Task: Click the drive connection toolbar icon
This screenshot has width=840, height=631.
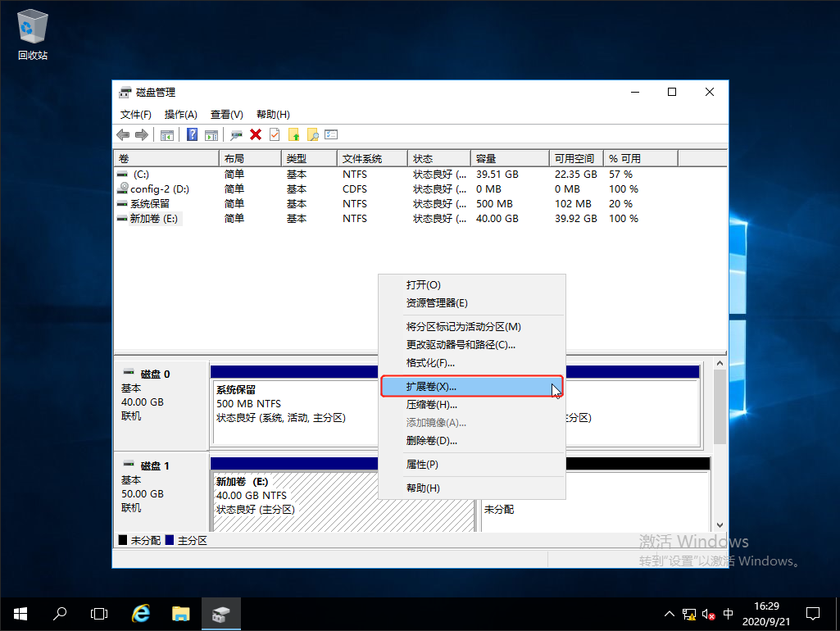Action: pyautogui.click(x=236, y=135)
